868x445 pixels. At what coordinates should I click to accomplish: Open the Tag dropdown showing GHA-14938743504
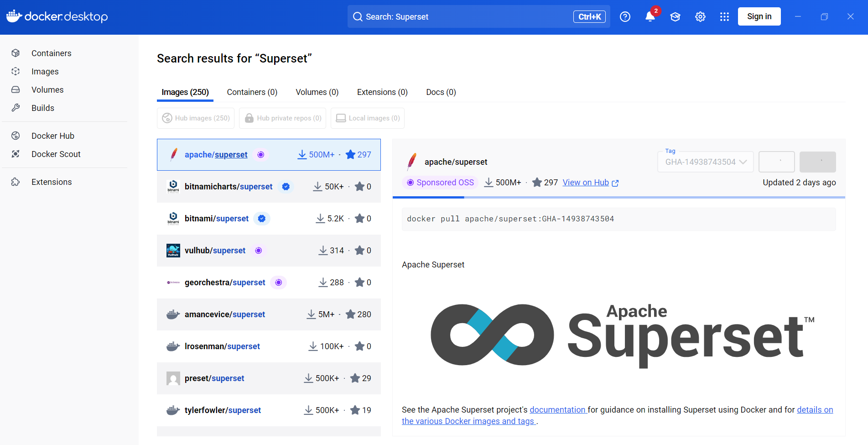pyautogui.click(x=705, y=162)
